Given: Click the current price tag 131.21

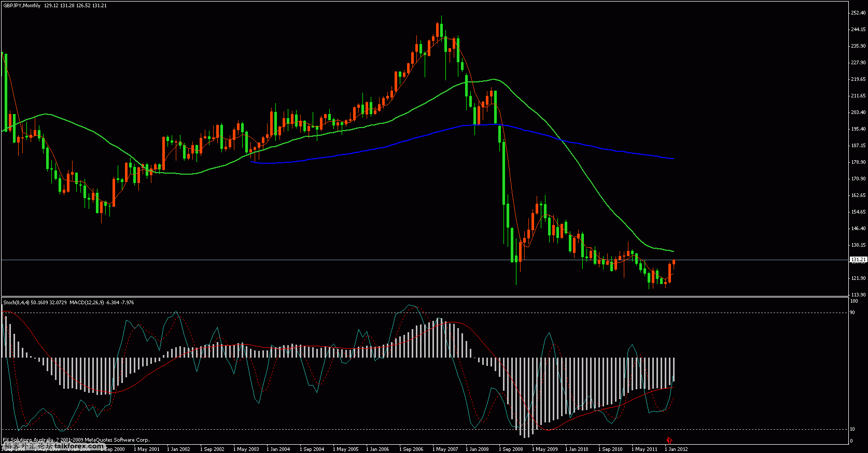Looking at the screenshot, I should [858, 260].
